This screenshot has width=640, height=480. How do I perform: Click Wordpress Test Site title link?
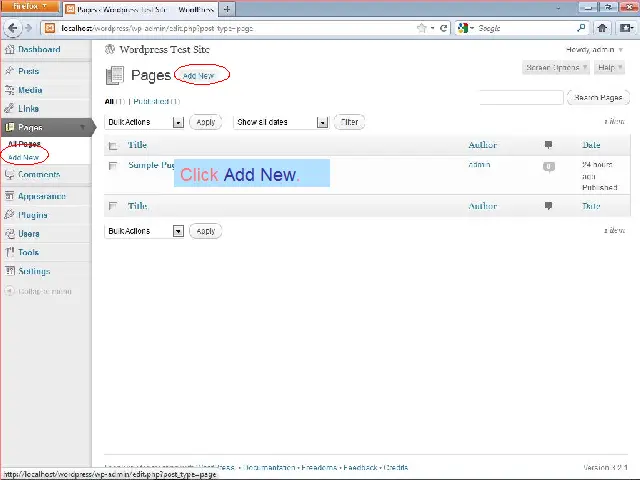[x=164, y=50]
